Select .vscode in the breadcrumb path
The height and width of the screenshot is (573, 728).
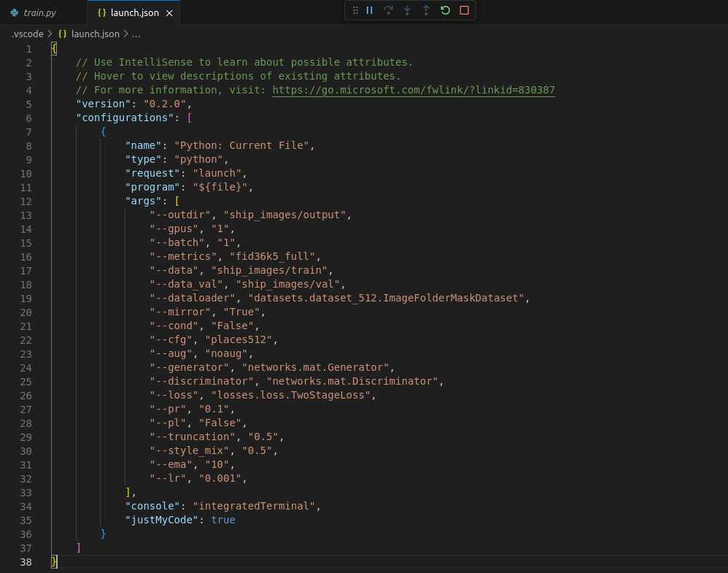point(27,34)
